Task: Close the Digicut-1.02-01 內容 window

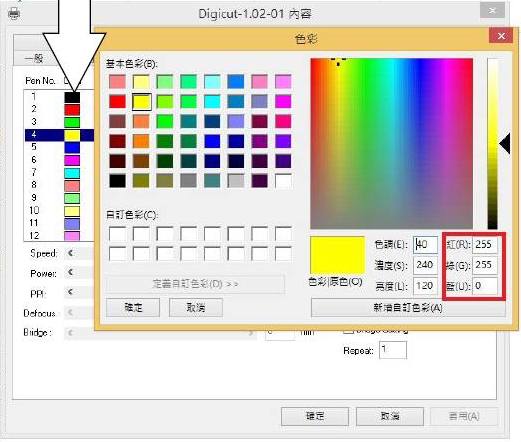Action: pyautogui.click(x=492, y=10)
